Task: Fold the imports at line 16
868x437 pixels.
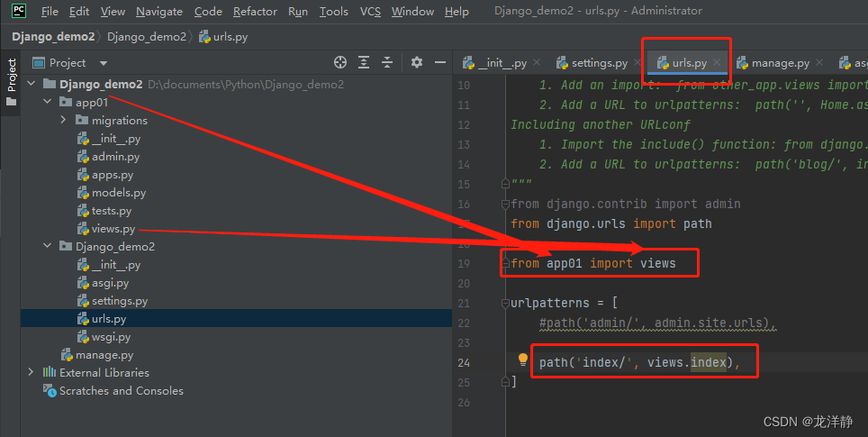Action: [505, 204]
